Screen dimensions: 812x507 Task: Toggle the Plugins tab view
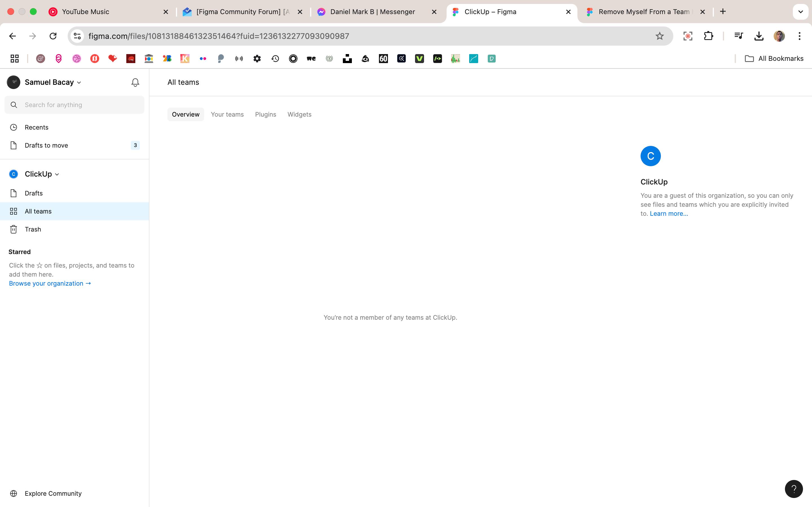(265, 114)
